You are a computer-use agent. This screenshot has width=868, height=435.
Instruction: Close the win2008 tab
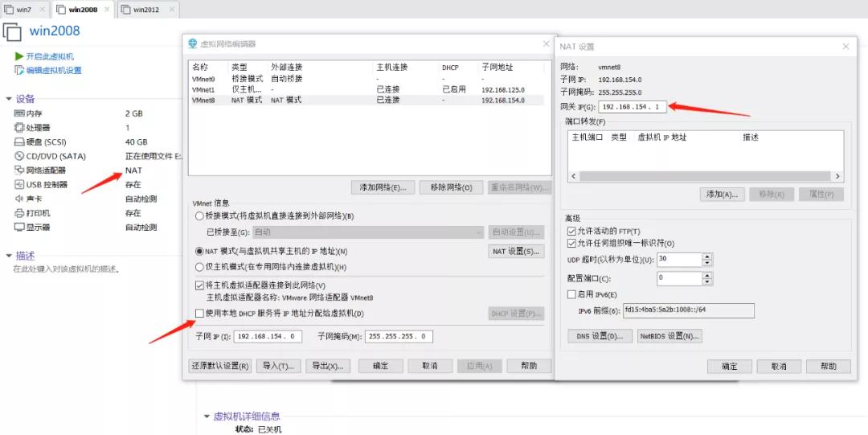click(x=106, y=10)
